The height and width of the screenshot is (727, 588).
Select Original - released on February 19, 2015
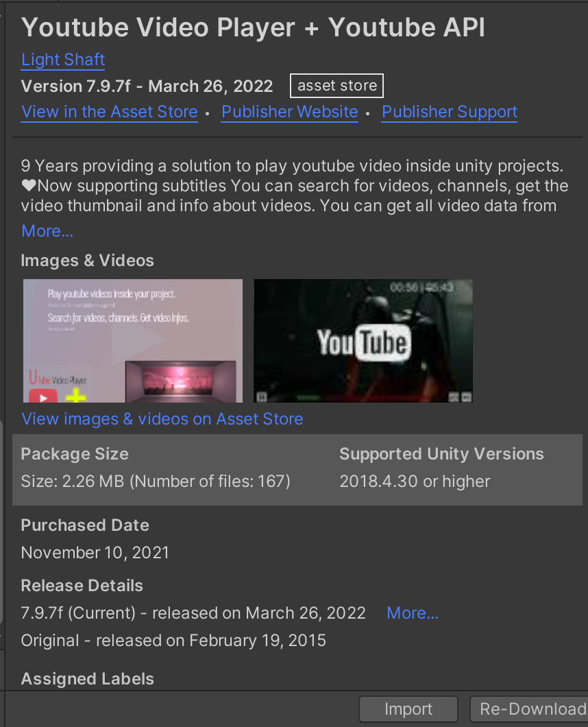point(173,641)
